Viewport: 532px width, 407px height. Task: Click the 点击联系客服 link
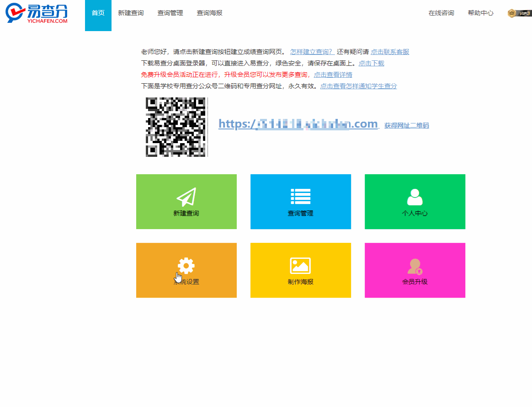click(390, 52)
